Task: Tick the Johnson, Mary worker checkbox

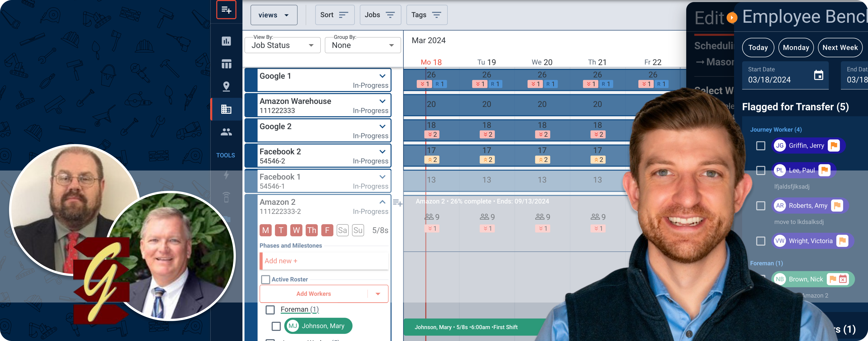Action: [x=276, y=326]
